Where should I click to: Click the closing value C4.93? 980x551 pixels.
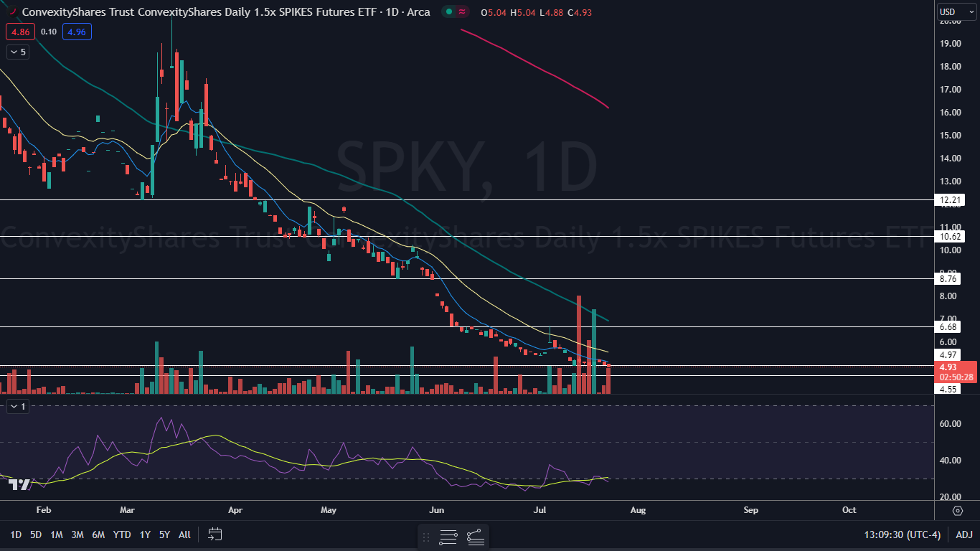579,13
